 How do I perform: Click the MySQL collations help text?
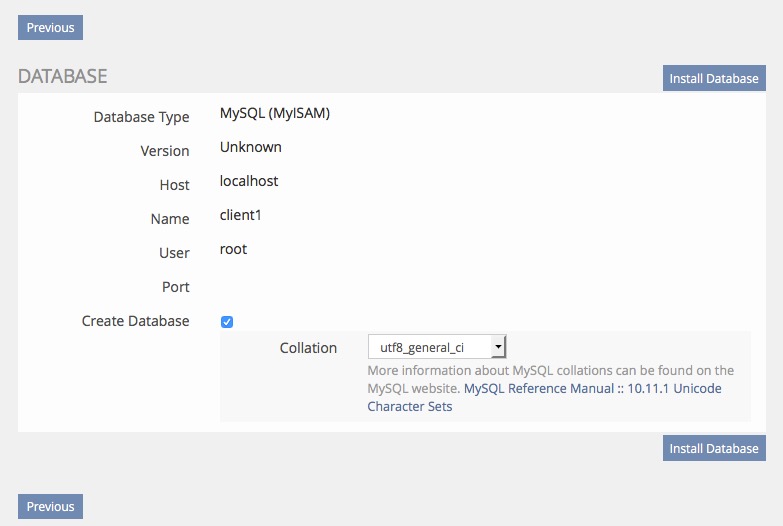[550, 371]
